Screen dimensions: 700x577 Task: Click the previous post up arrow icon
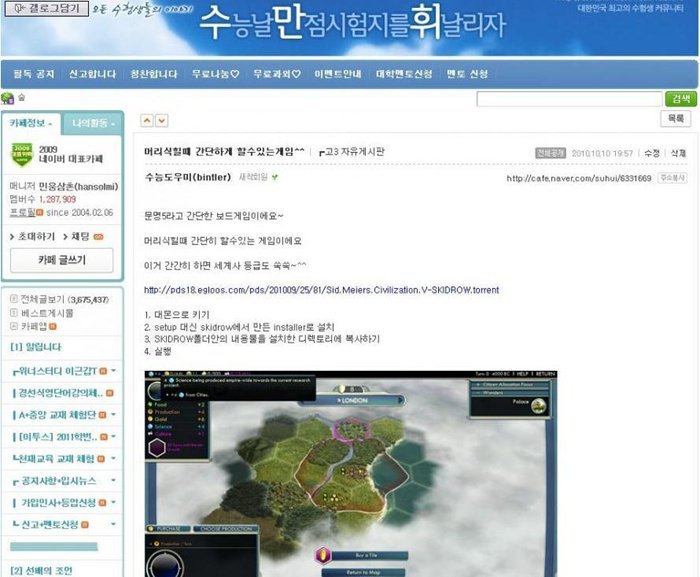(x=147, y=121)
